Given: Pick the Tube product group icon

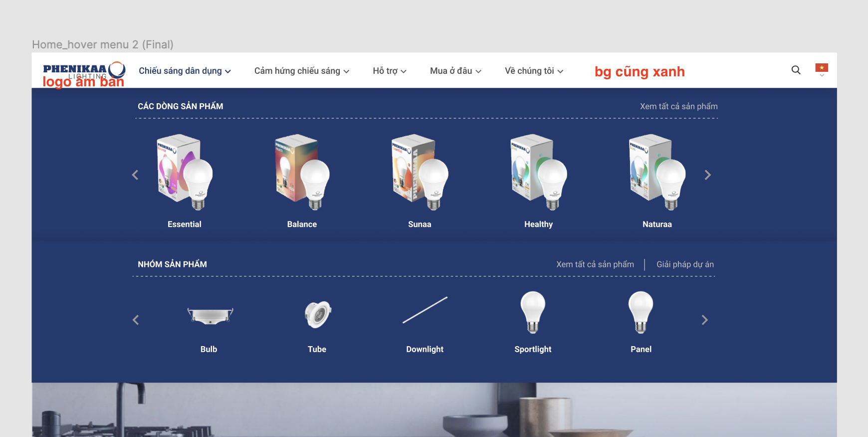Looking at the screenshot, I should point(317,314).
